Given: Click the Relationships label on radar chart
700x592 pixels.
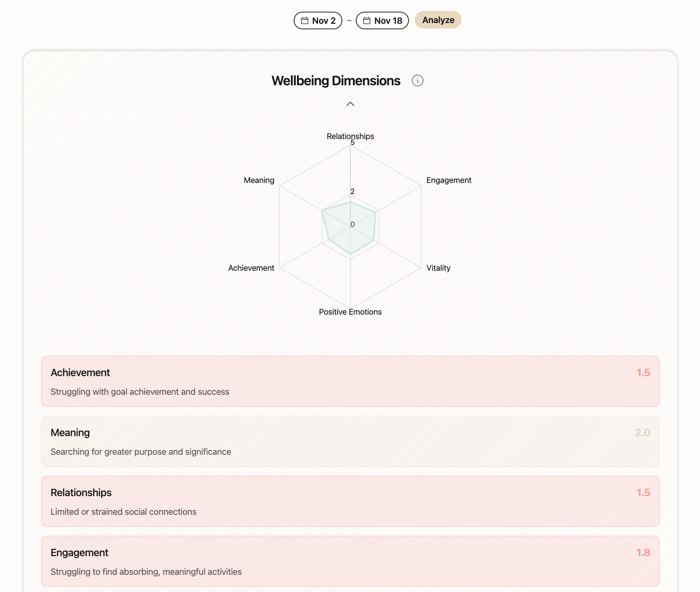Looking at the screenshot, I should coord(350,136).
